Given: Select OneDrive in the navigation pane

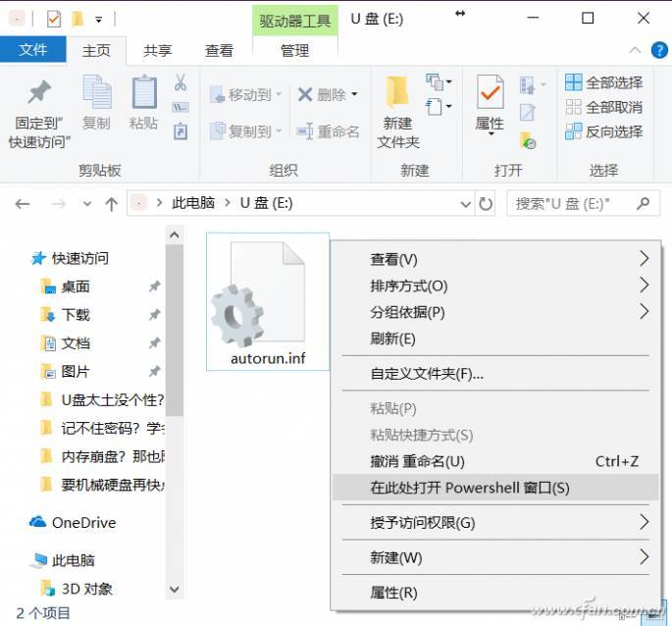Looking at the screenshot, I should pyautogui.click(x=73, y=522).
